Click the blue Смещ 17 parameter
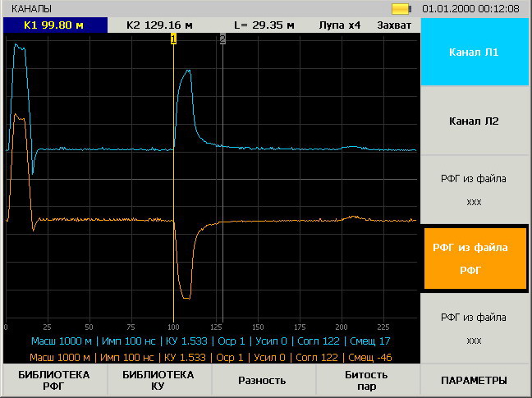The height and width of the screenshot is (398, 532). coord(370,341)
